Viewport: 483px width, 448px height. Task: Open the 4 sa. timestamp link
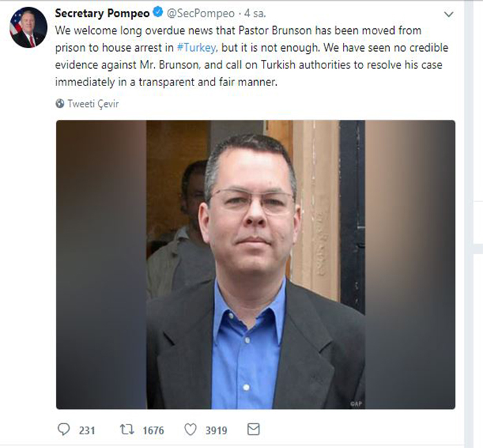point(255,14)
